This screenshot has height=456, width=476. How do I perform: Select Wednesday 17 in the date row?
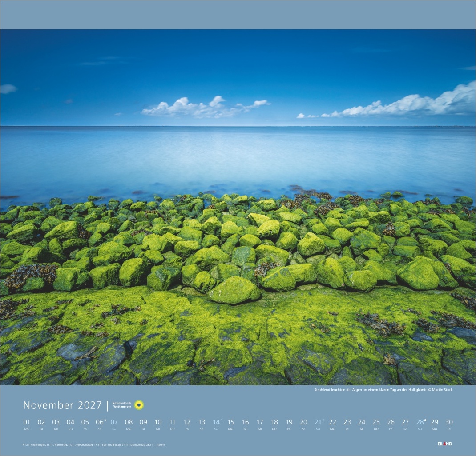[x=260, y=423]
